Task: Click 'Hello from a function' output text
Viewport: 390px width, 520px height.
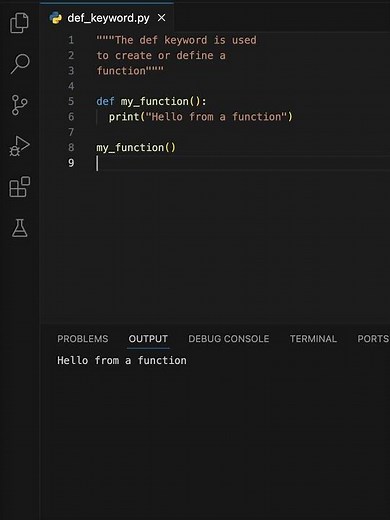Action: coord(122,360)
